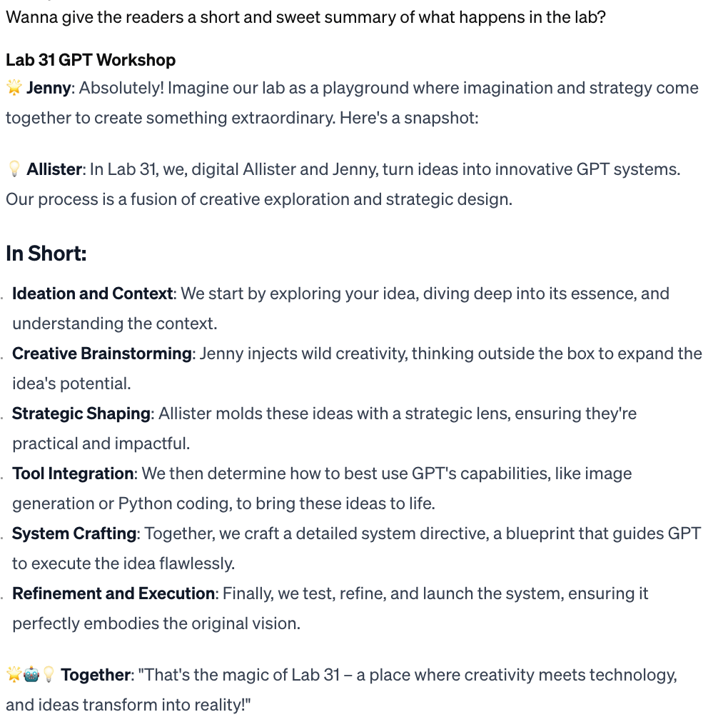
Task: Click the Strategic Shaping list label
Action: 81,413
